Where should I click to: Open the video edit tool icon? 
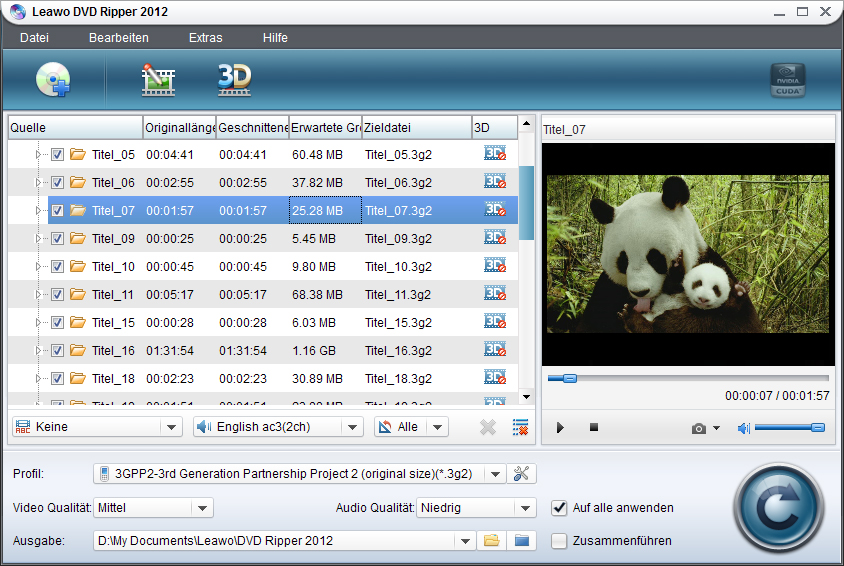[x=158, y=80]
